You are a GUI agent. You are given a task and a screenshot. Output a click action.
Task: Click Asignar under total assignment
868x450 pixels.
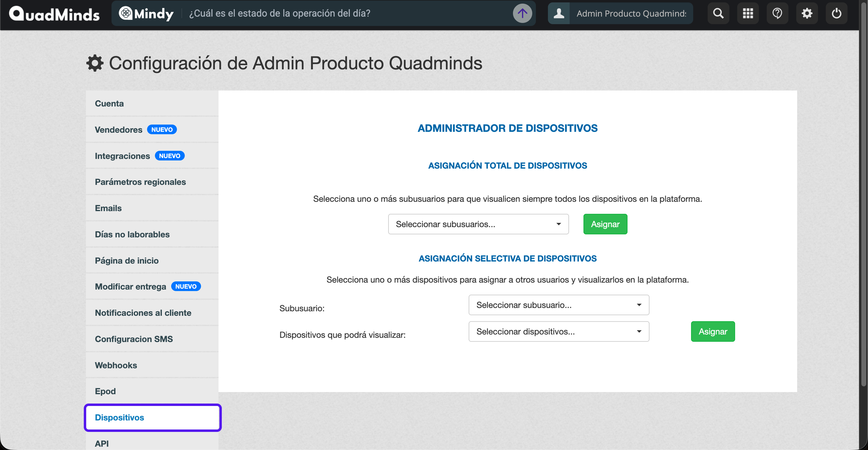click(x=605, y=224)
